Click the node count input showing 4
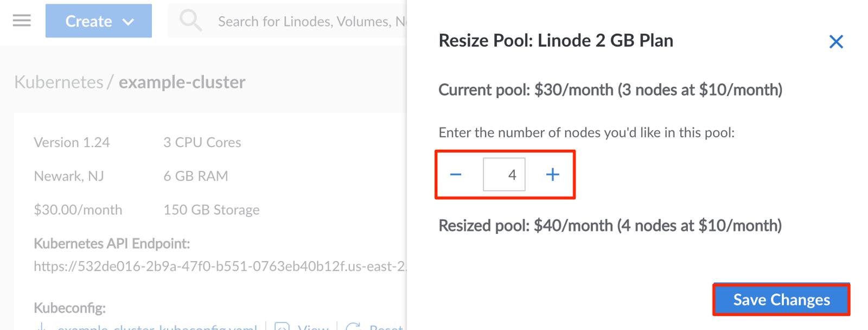This screenshot has height=330, width=868. point(504,174)
